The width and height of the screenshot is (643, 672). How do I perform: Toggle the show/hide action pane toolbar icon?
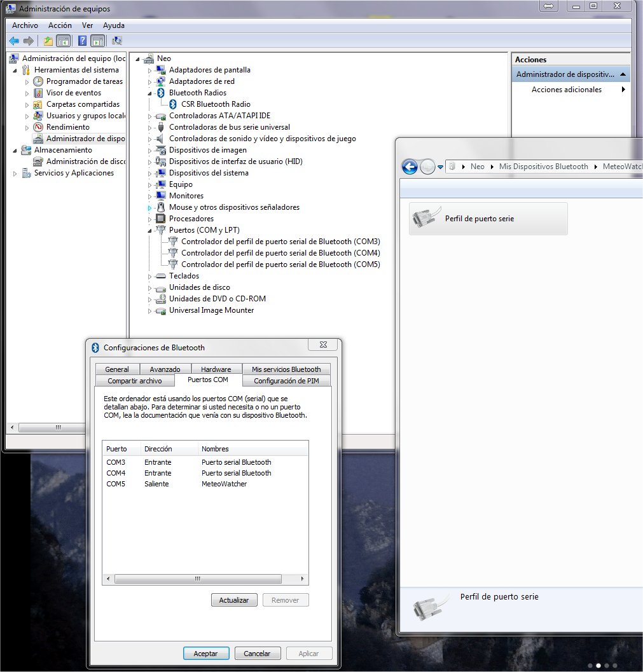coord(97,41)
